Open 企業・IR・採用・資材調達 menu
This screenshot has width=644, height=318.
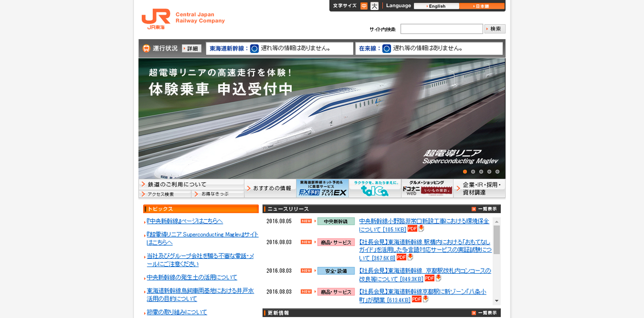click(x=479, y=188)
